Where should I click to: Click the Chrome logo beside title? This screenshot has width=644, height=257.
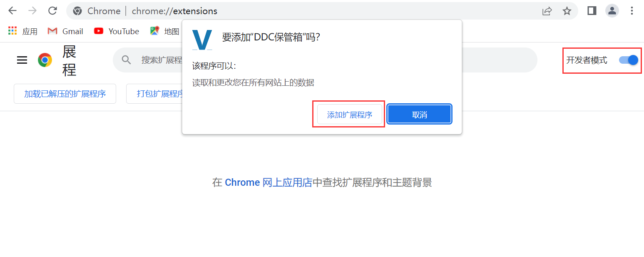45,60
